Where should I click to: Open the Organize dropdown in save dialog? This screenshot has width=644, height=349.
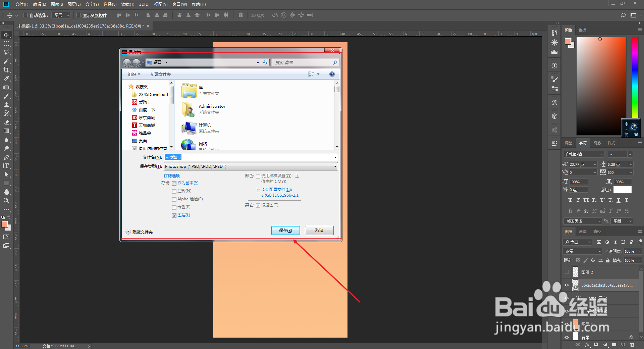coord(134,74)
